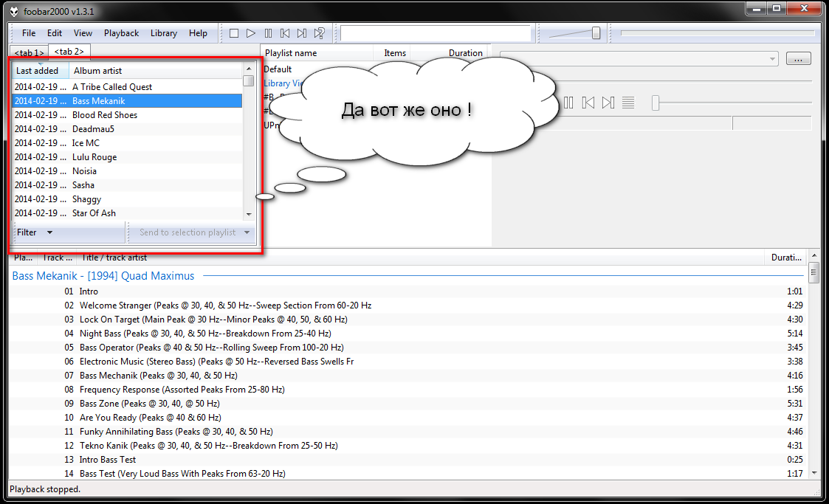Click track list scrollbar thumb
The image size is (829, 504).
point(813,273)
